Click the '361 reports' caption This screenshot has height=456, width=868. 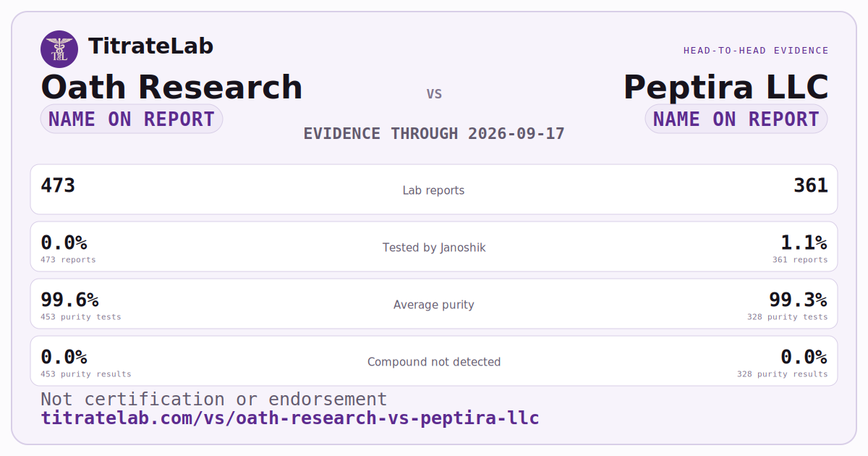800,260
